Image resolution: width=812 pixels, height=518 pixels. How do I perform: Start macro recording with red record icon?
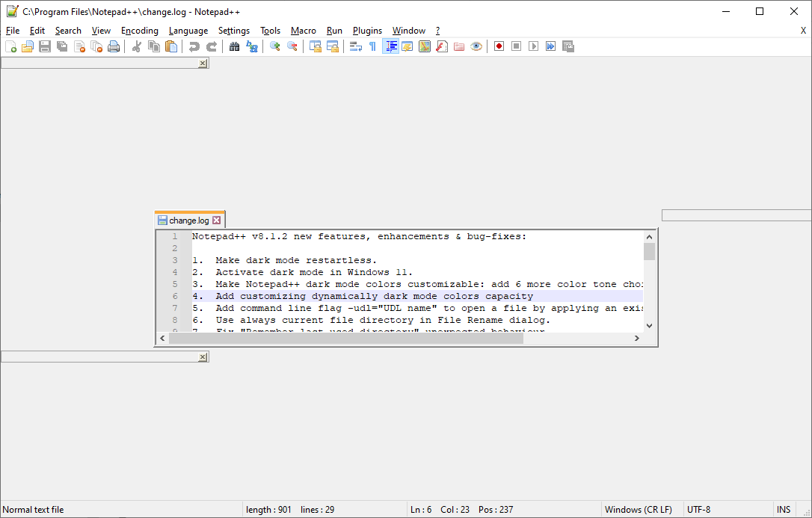[x=498, y=46]
